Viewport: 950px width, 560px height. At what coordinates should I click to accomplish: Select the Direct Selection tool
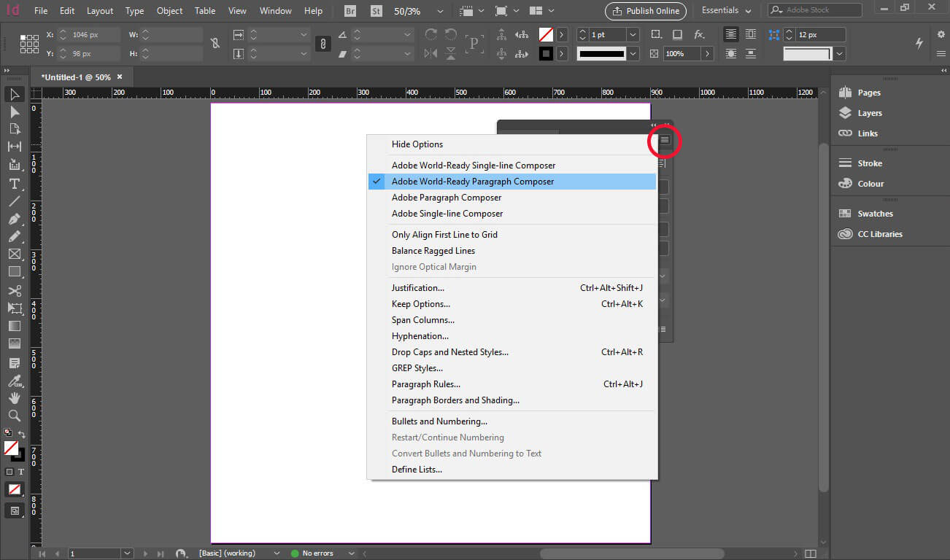point(15,112)
